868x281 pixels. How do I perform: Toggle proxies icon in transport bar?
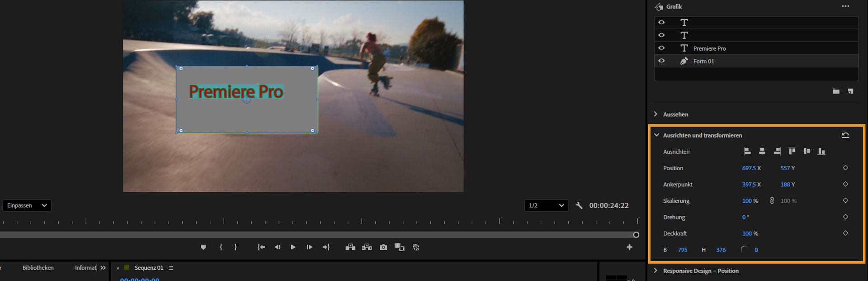click(416, 247)
